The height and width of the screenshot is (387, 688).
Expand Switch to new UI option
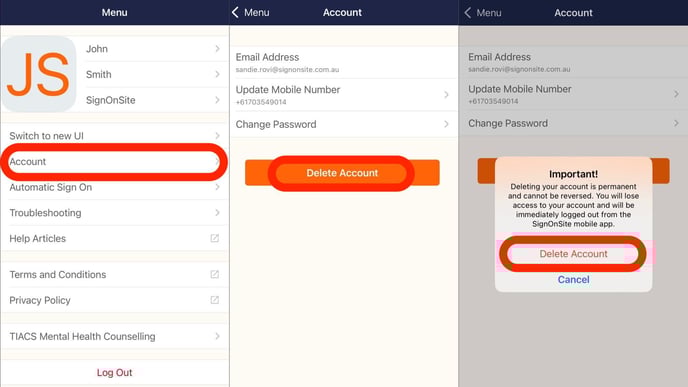click(x=115, y=136)
